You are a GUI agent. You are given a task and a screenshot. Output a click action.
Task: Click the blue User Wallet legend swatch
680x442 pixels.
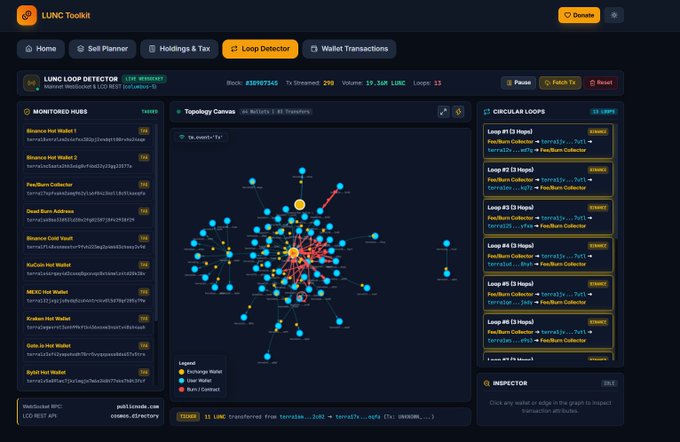point(182,380)
